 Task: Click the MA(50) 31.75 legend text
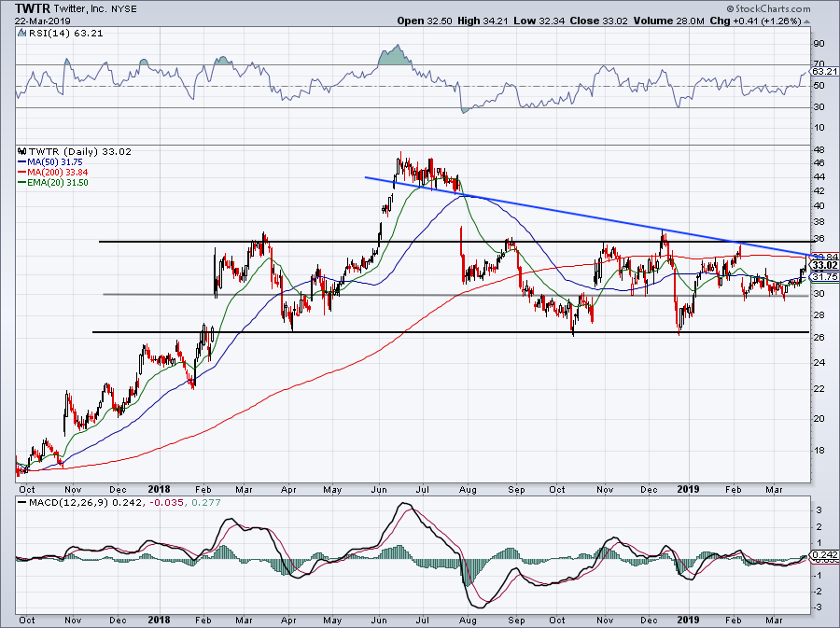tap(55, 161)
